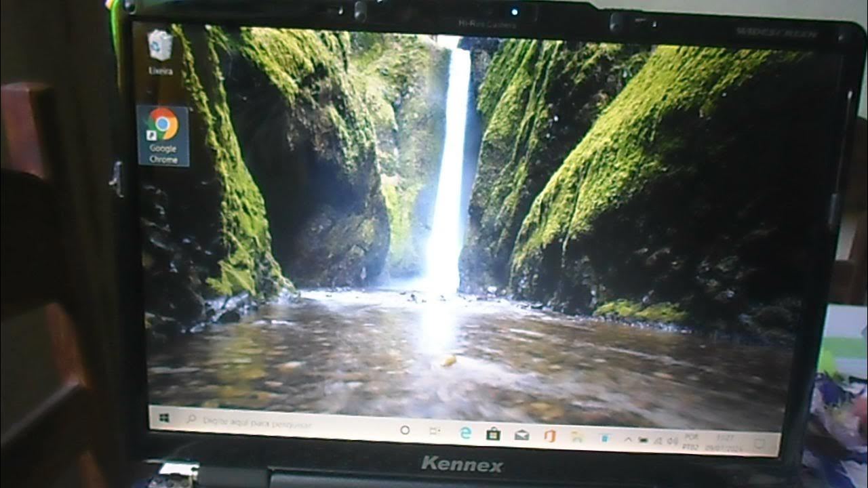Launch Microsoft Edge from taskbar

pos(465,433)
